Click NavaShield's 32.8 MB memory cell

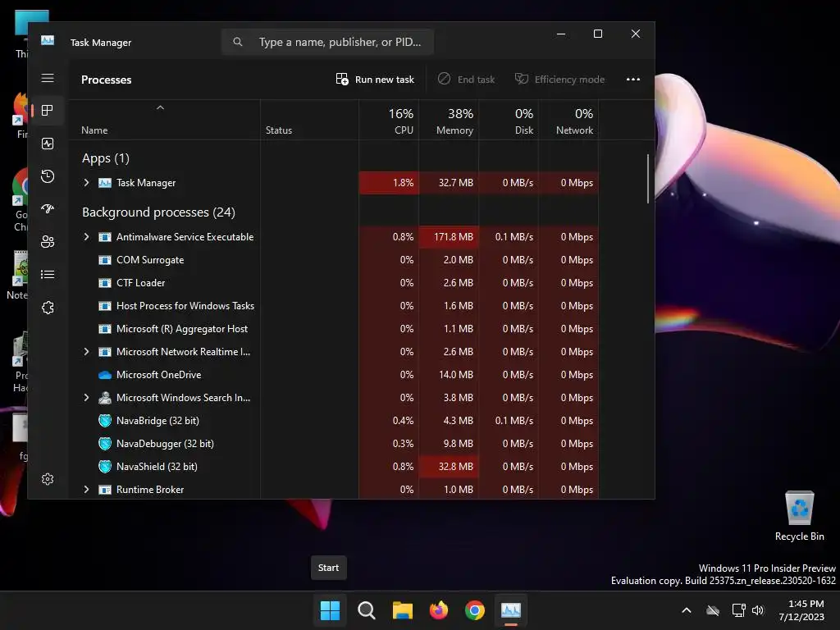click(449, 467)
